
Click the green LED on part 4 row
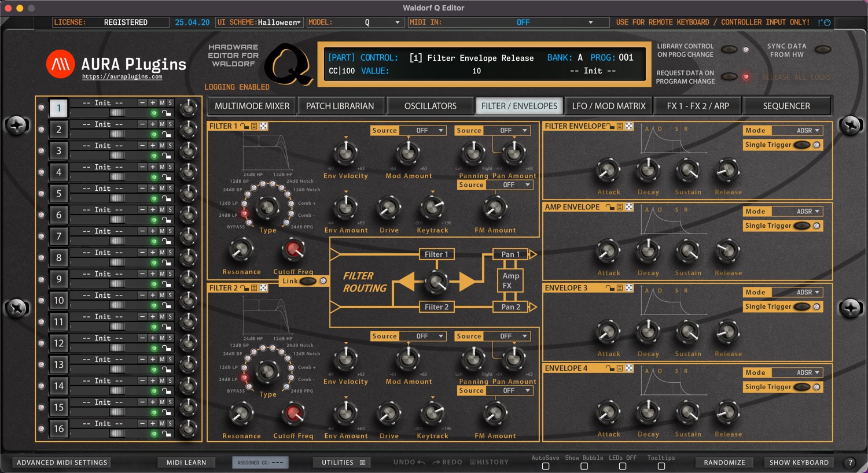tap(154, 177)
